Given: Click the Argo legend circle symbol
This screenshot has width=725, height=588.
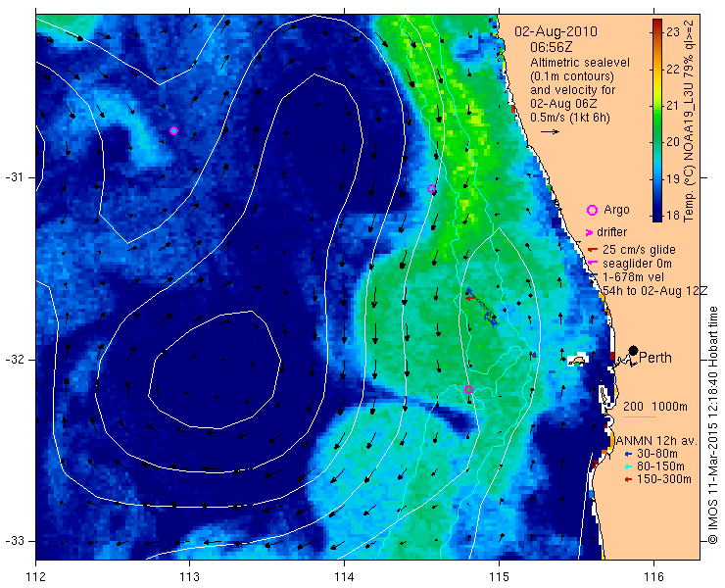Looking at the screenshot, I should (x=592, y=211).
